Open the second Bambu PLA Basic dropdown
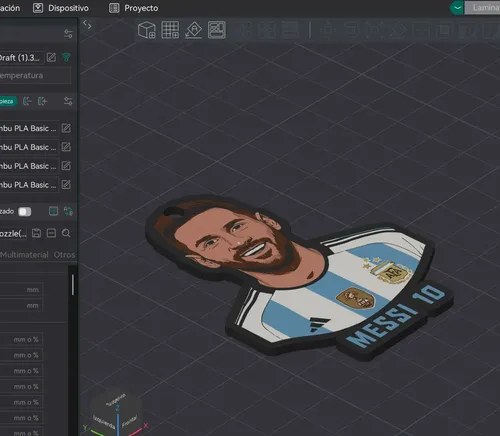Viewport: 500px width, 436px height. [x=29, y=147]
